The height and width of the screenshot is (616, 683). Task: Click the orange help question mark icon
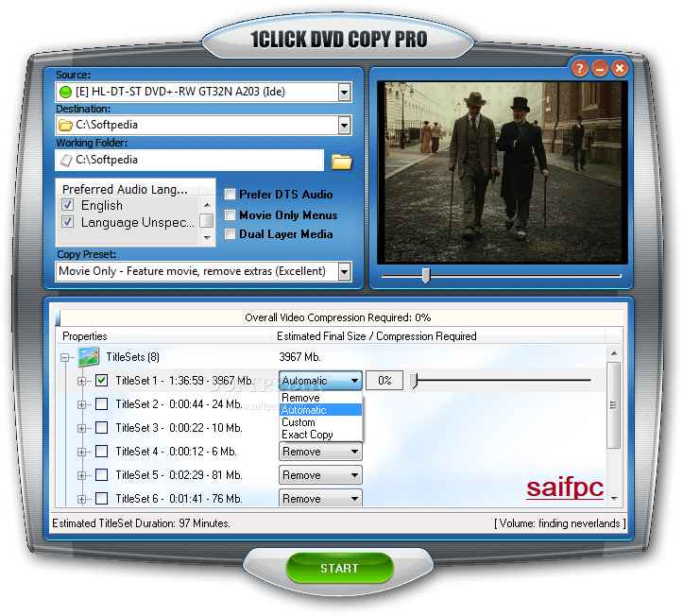coord(580,68)
